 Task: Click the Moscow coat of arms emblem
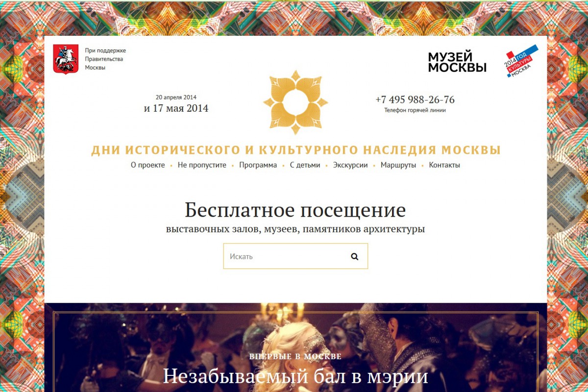tap(66, 59)
